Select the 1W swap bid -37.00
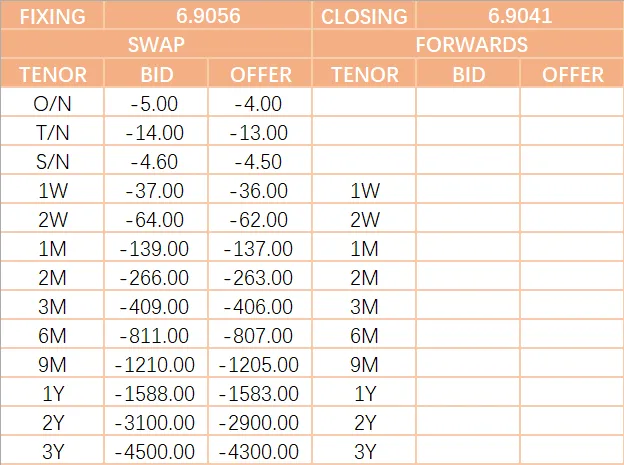 click(x=156, y=190)
